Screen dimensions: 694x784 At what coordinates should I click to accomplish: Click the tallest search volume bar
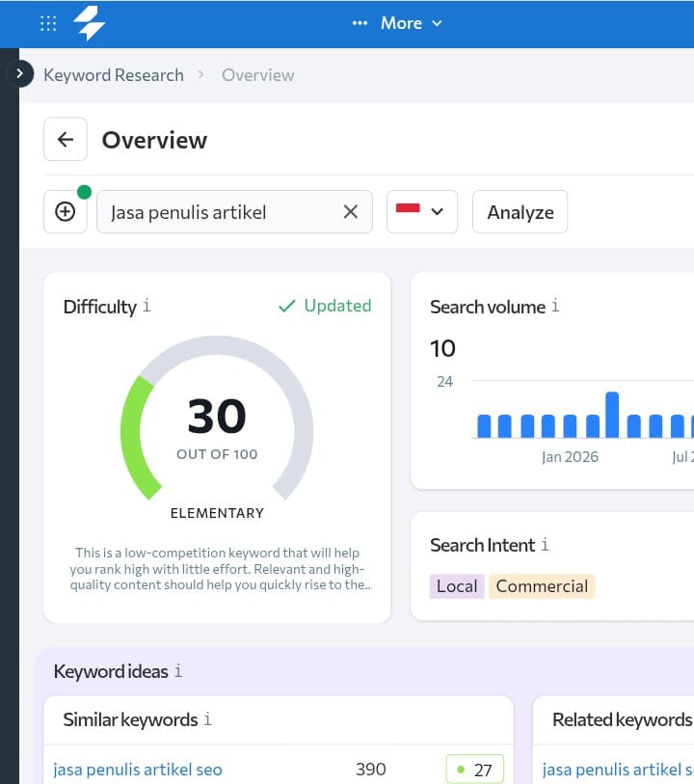click(612, 415)
